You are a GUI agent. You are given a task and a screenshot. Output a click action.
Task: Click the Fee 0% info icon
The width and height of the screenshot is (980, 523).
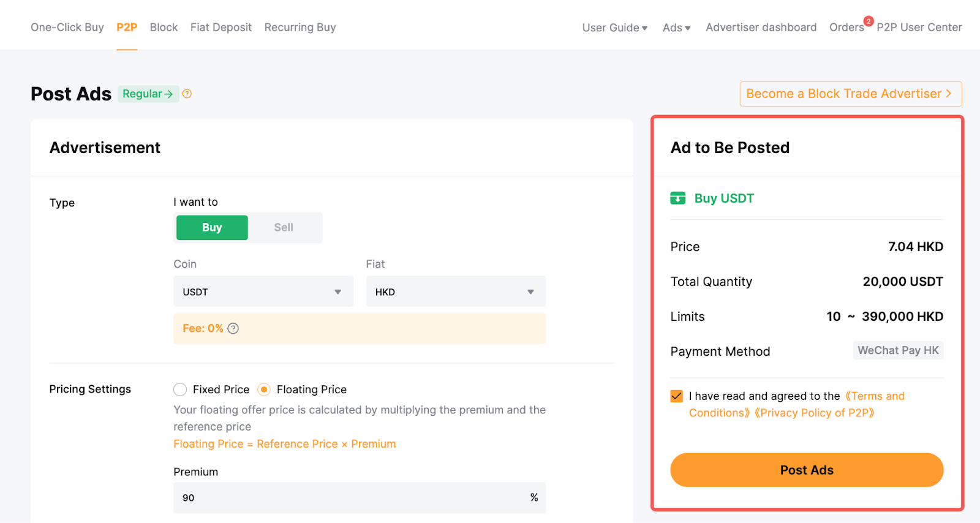pos(233,329)
